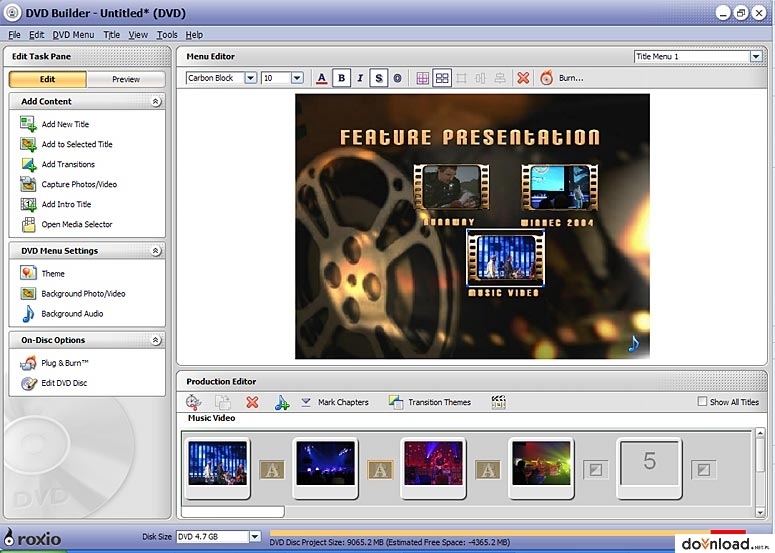Click the Add Intro Title icon

coord(28,204)
